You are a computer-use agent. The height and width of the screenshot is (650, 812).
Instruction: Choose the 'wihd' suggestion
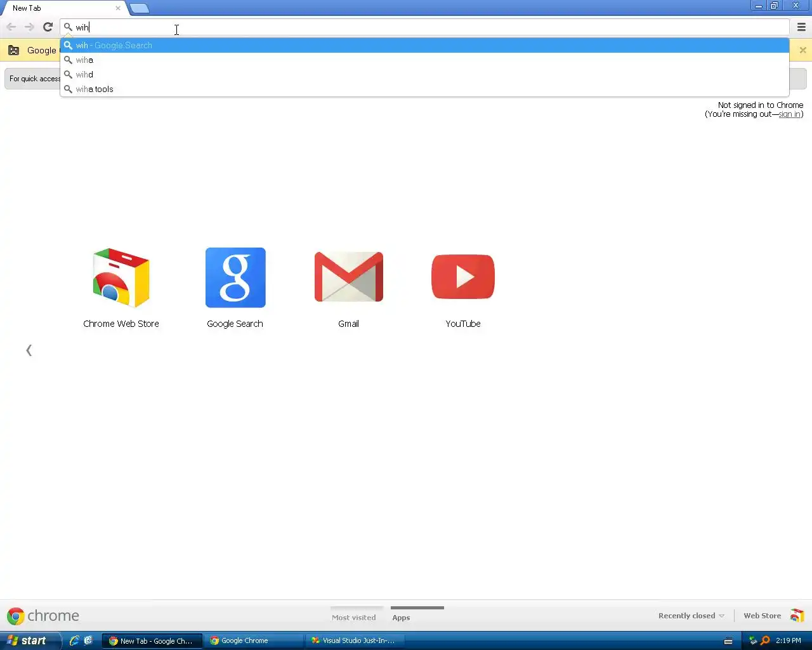tap(424, 74)
